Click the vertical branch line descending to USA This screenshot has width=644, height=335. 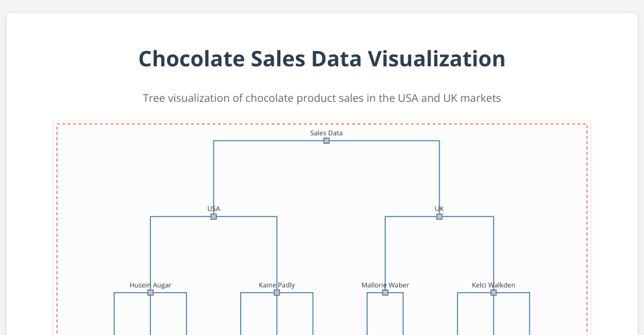(213, 174)
